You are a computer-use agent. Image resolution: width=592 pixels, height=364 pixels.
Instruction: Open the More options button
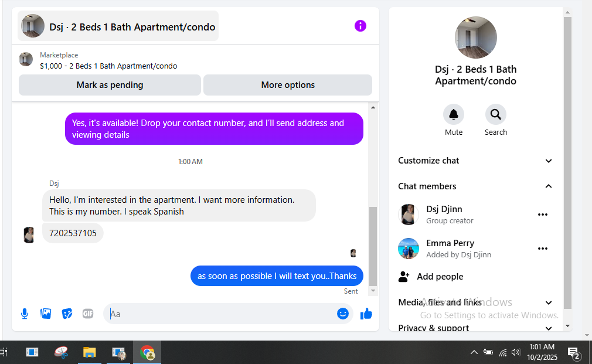[288, 85]
